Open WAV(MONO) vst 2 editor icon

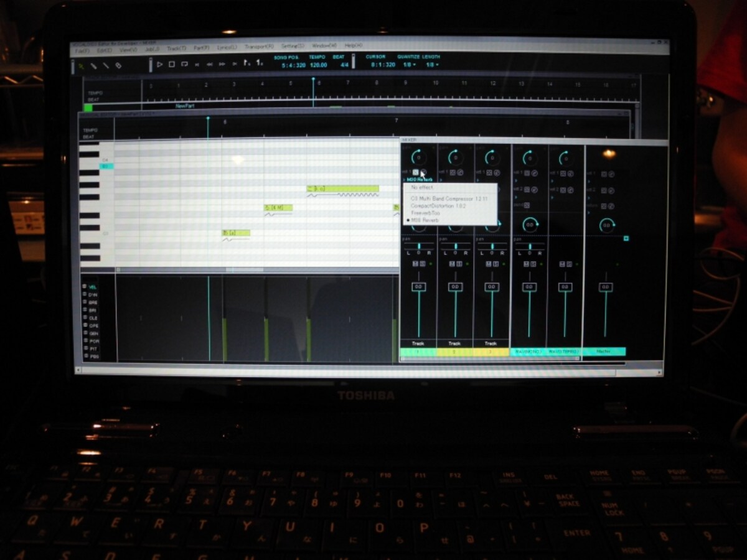click(534, 190)
